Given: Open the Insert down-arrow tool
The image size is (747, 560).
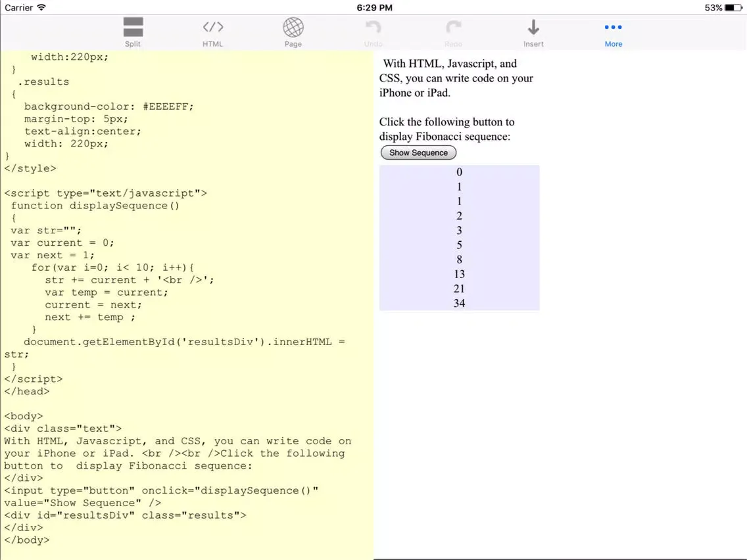Looking at the screenshot, I should pos(533,32).
